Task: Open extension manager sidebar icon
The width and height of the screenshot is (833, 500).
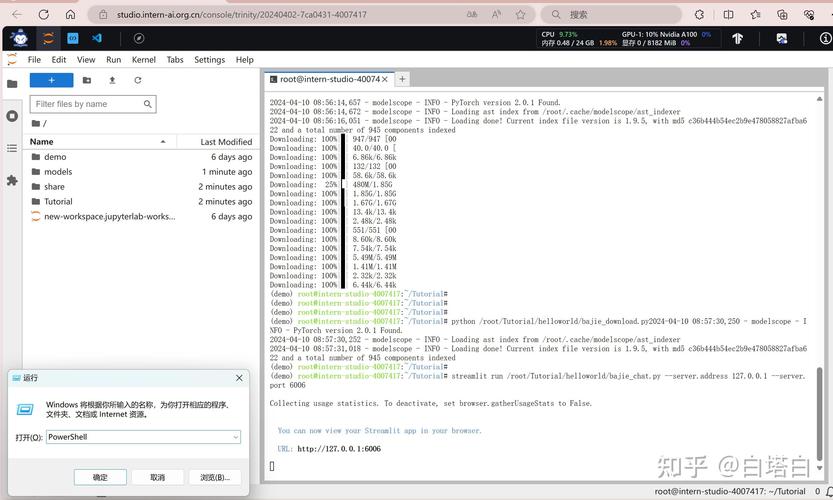Action: coord(12,181)
